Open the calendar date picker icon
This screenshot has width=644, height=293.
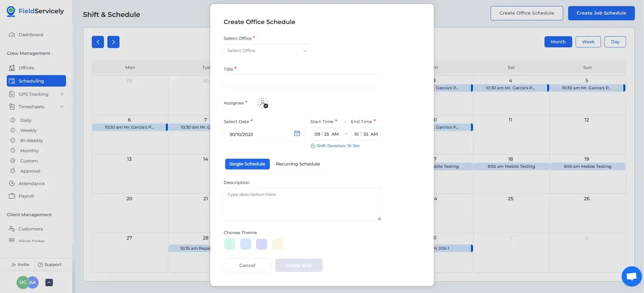297,134
